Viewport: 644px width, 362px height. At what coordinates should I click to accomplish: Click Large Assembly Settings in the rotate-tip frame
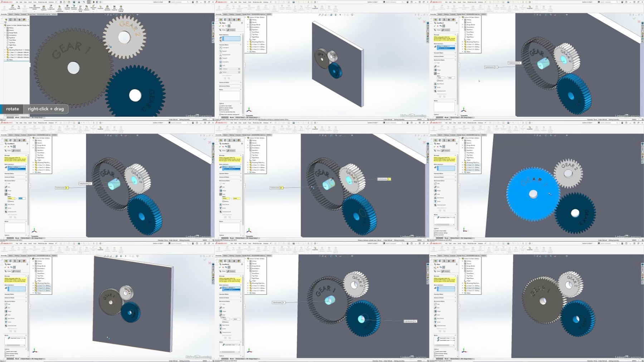pos(121,8)
